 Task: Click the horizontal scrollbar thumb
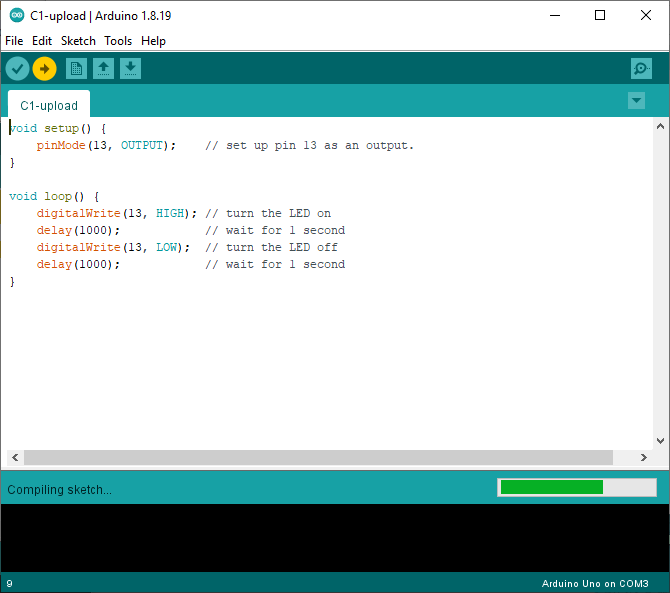coord(318,458)
